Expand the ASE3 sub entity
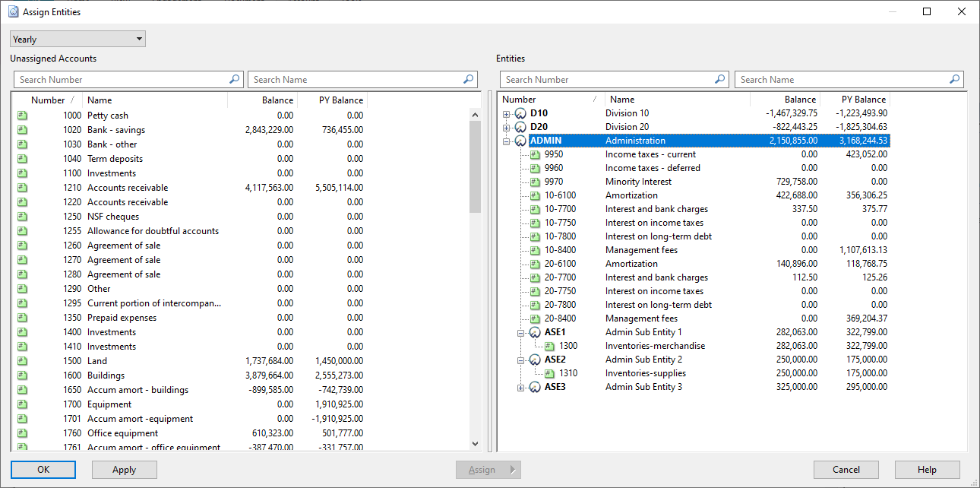Image resolution: width=980 pixels, height=488 pixels. point(521,387)
